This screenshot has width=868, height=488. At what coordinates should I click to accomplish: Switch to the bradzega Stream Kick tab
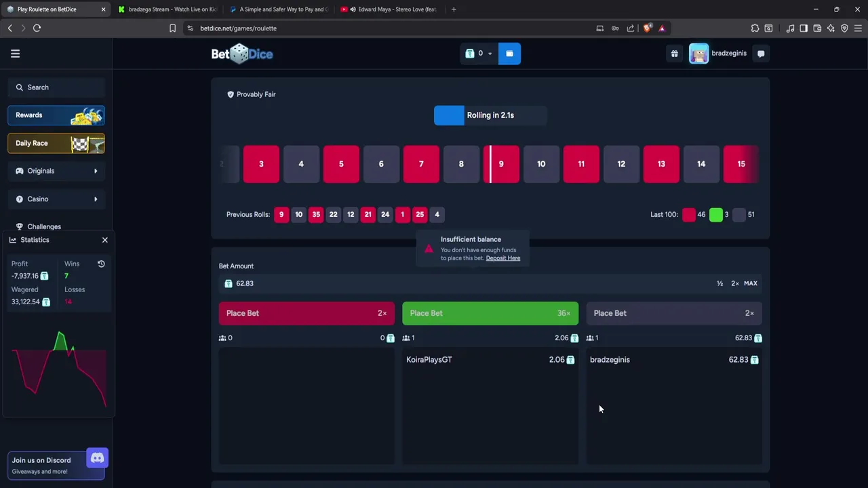pyautogui.click(x=167, y=9)
